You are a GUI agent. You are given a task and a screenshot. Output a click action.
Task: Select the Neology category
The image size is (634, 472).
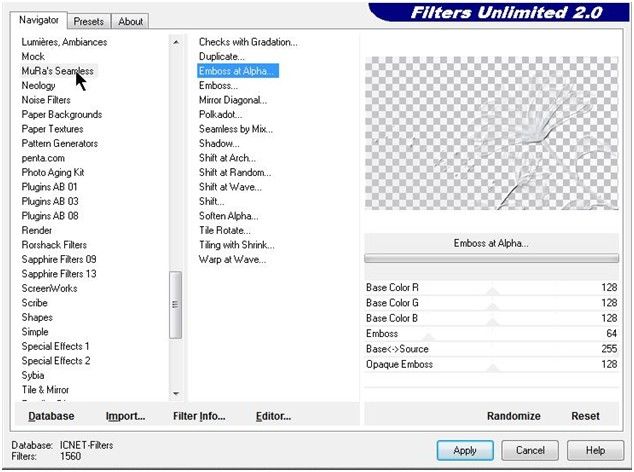(38, 86)
